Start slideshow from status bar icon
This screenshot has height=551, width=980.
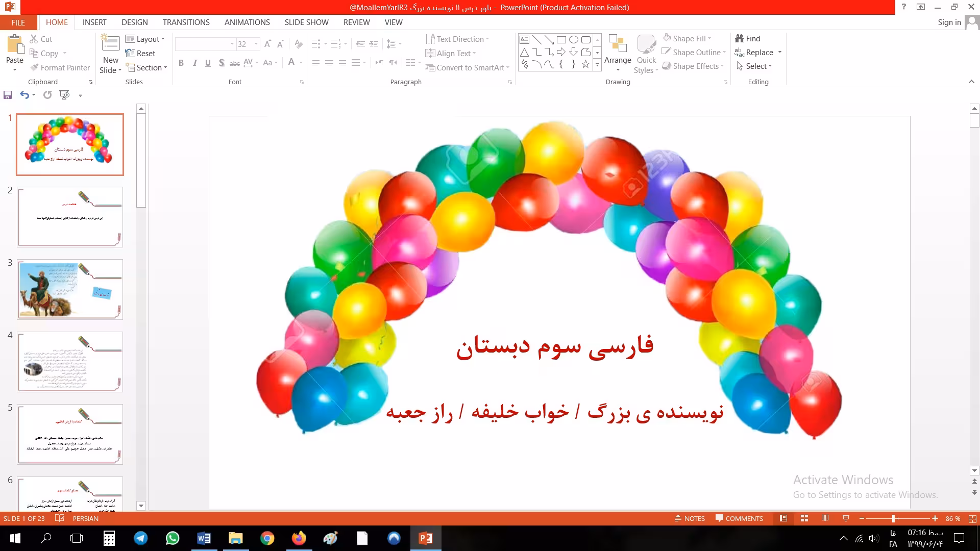[x=846, y=518]
